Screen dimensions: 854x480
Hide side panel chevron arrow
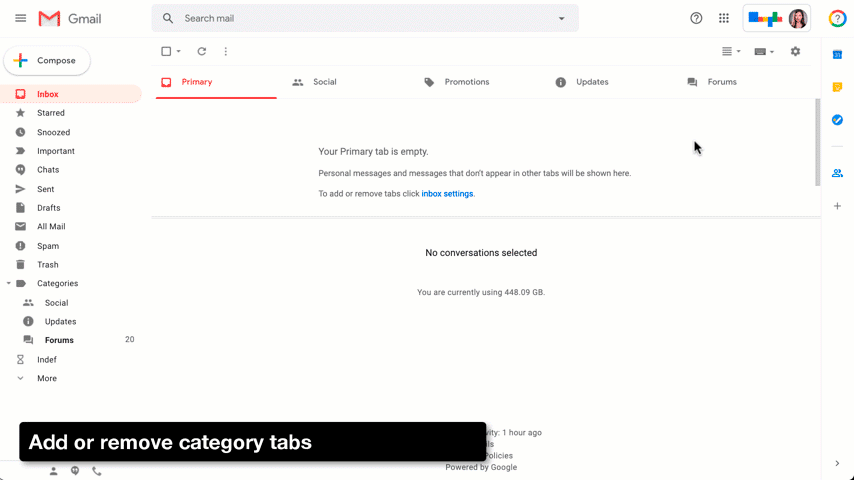click(837, 464)
